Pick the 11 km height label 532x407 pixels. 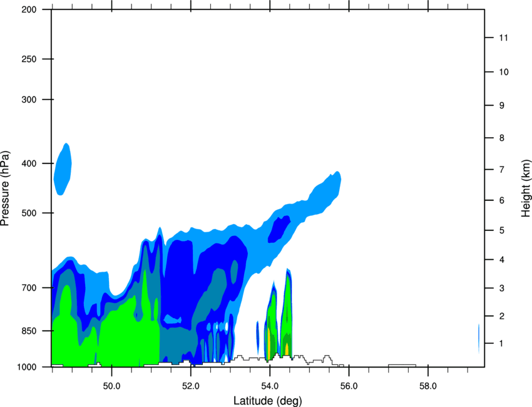click(x=504, y=38)
